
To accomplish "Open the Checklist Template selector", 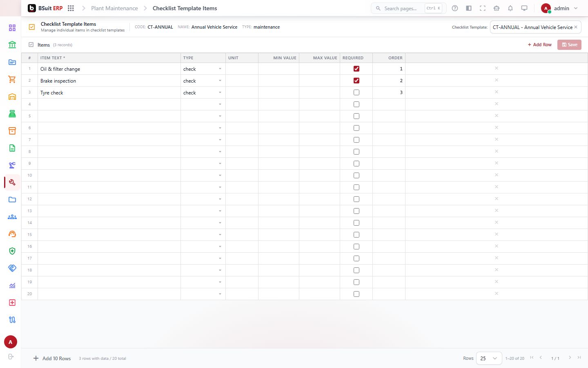I will click(535, 27).
